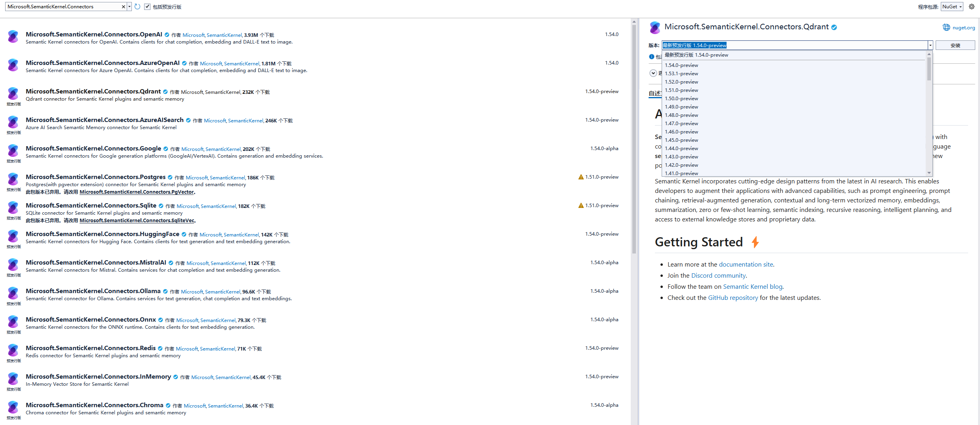Open package manager settings gear
This screenshot has height=425, width=980.
click(972, 7)
